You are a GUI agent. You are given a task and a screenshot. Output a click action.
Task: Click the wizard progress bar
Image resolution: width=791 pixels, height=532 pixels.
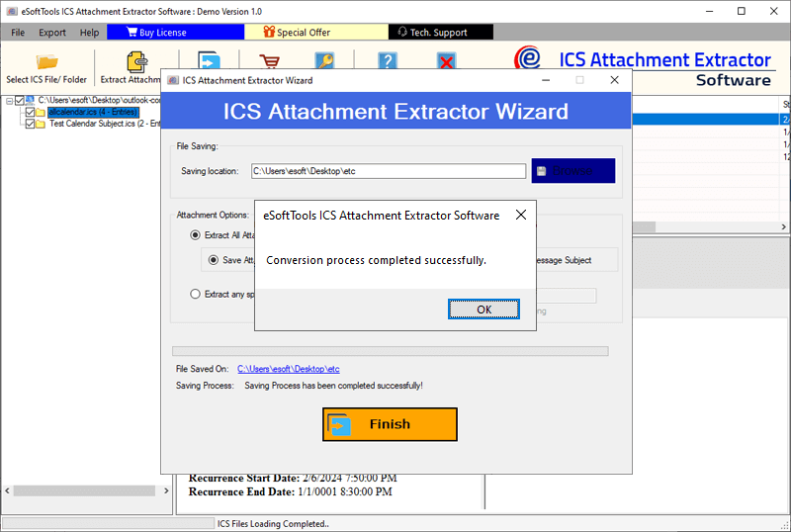pyautogui.click(x=390, y=351)
